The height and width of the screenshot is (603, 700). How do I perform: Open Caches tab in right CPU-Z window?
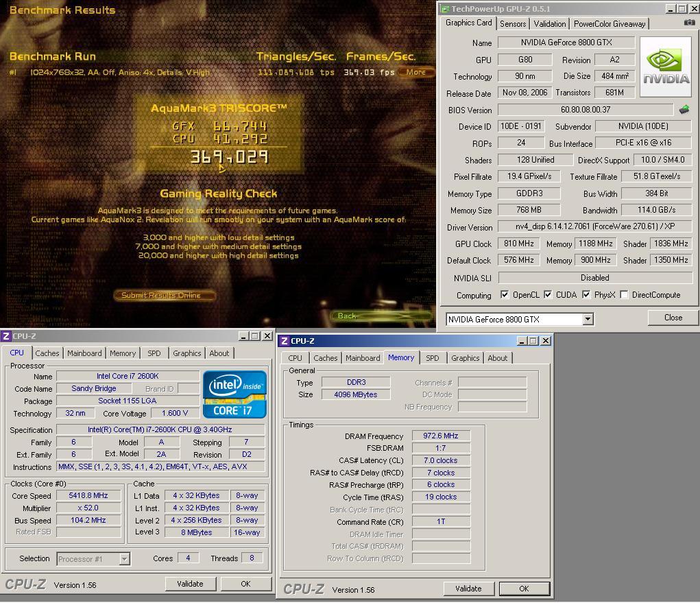326,358
